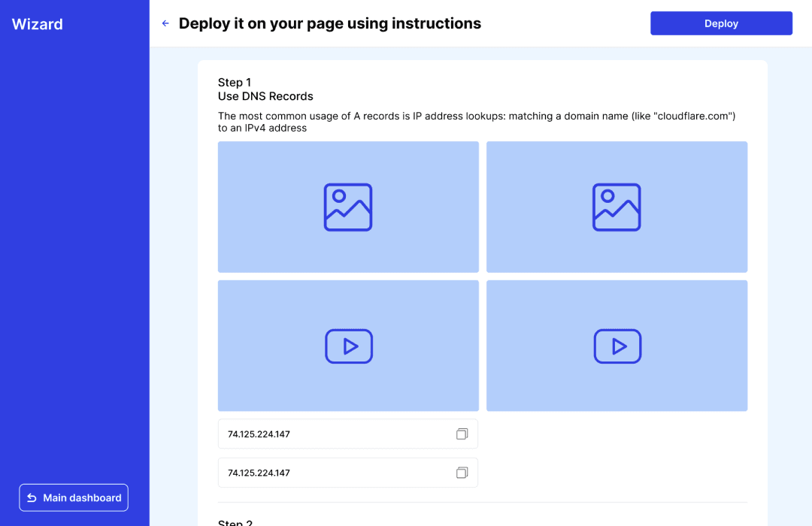Viewport: 812px width, 526px height.
Task: Click the "Use DNS Records" subheading
Action: pos(265,96)
